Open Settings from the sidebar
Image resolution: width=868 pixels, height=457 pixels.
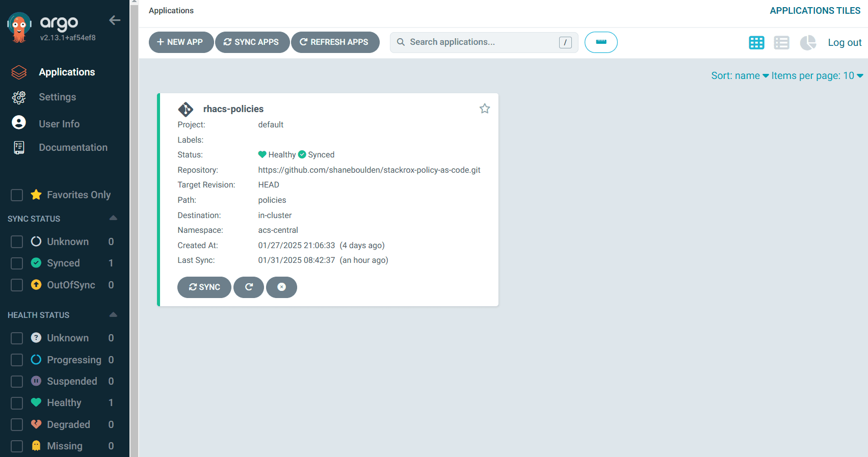(x=58, y=97)
